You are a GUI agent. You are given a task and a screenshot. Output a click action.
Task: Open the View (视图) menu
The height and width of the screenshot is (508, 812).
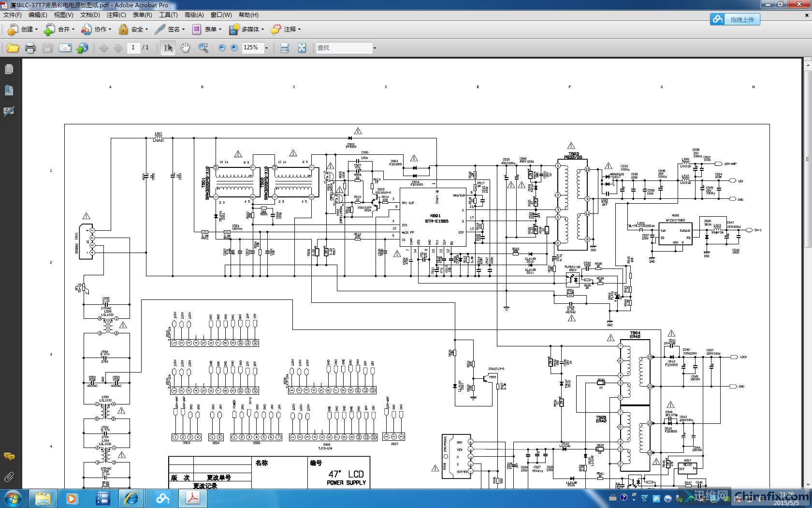[x=63, y=15]
